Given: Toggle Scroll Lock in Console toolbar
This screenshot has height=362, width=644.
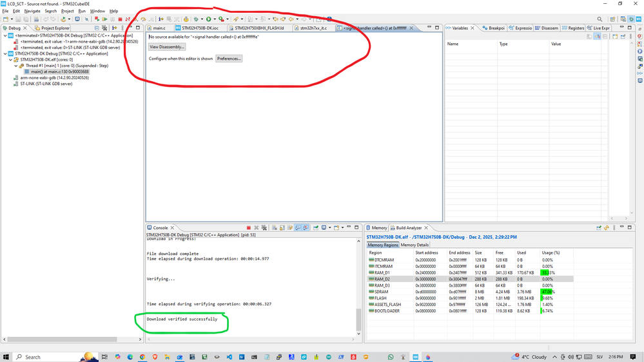Looking at the screenshot, I should click(282, 227).
